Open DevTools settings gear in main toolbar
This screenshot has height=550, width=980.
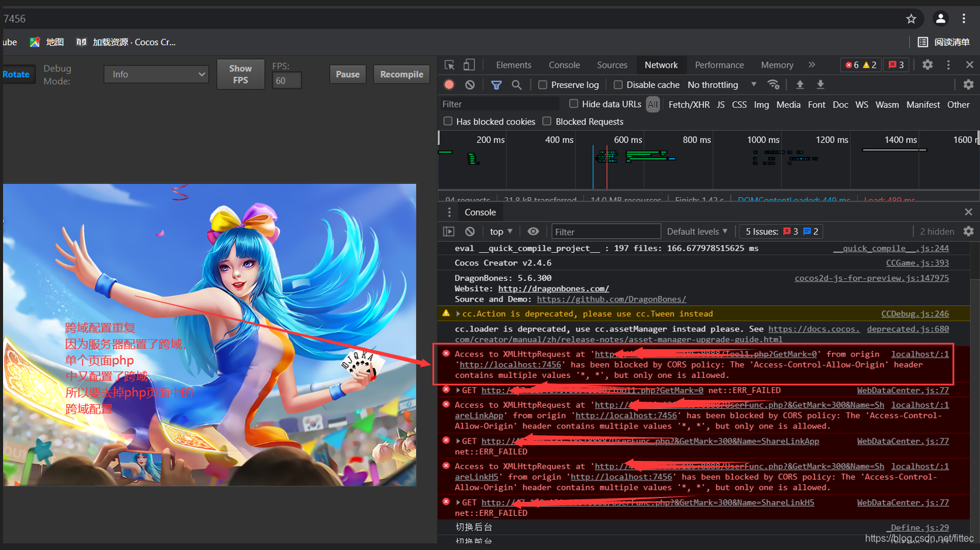pyautogui.click(x=927, y=65)
